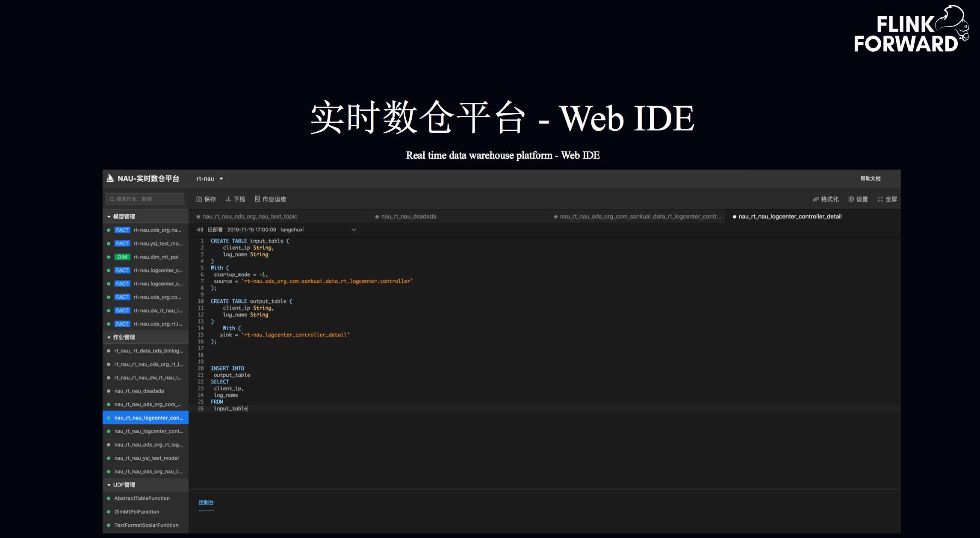The height and width of the screenshot is (538, 980).
Task: Switch to nau_rt_nau_ods_org_nau_test_topic tab
Action: tap(250, 216)
